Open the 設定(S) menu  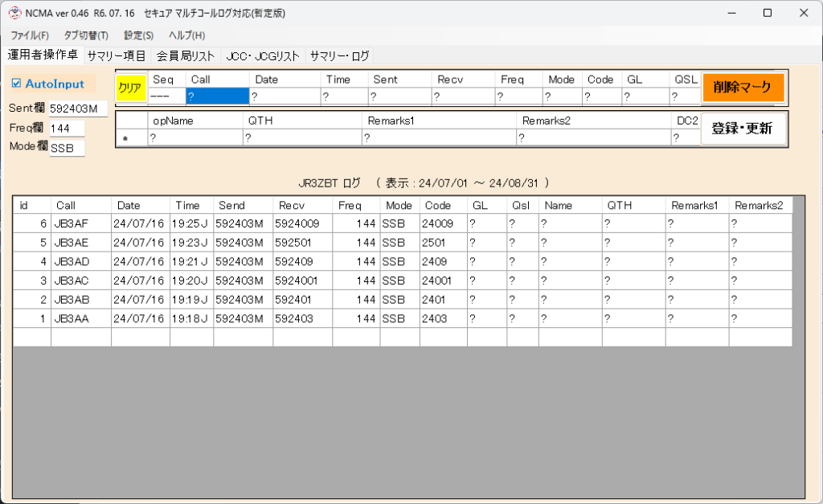click(138, 35)
